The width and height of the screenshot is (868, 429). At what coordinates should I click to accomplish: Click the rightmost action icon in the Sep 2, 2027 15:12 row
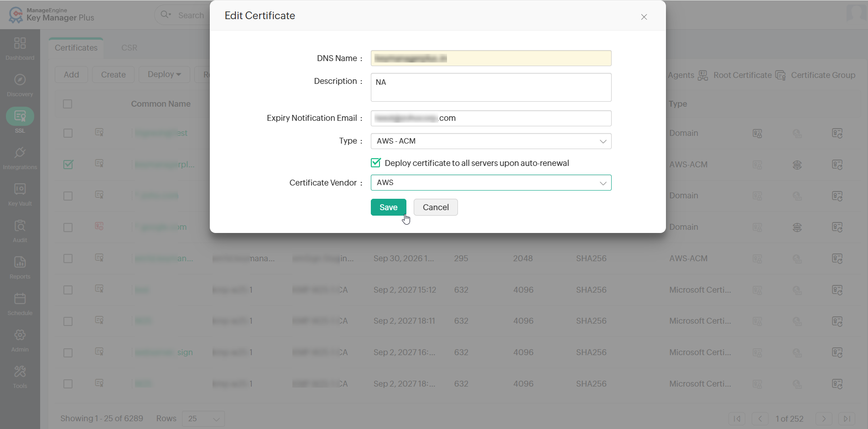(837, 290)
